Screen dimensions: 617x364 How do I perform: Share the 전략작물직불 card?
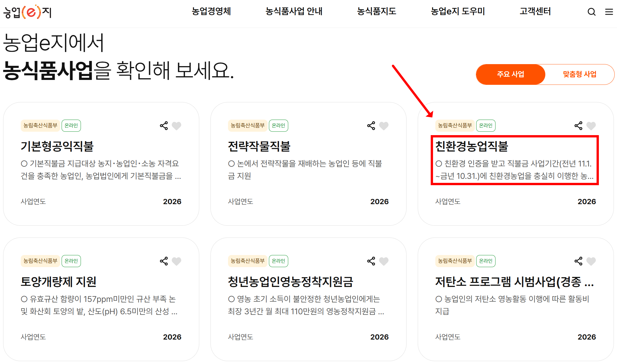(x=371, y=126)
